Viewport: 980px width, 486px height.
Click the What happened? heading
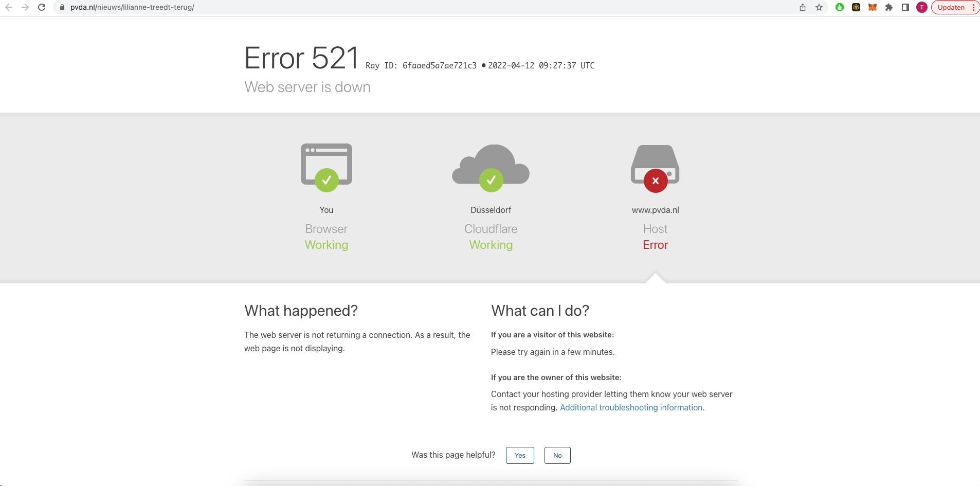click(301, 311)
